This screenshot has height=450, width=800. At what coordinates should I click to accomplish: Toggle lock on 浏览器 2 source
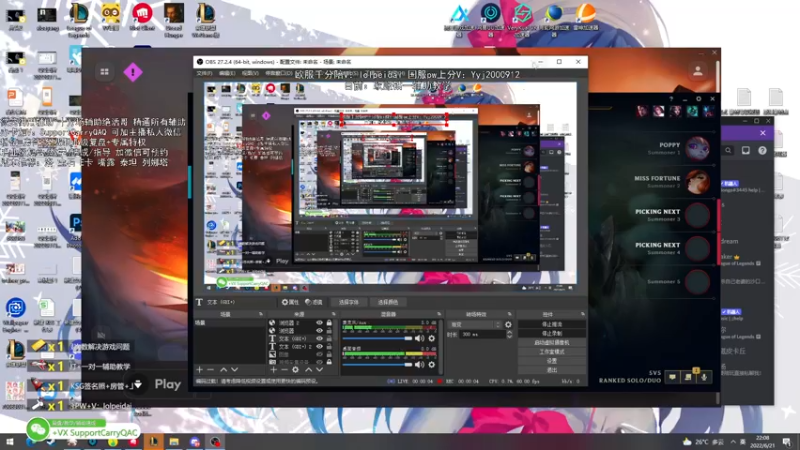329,323
